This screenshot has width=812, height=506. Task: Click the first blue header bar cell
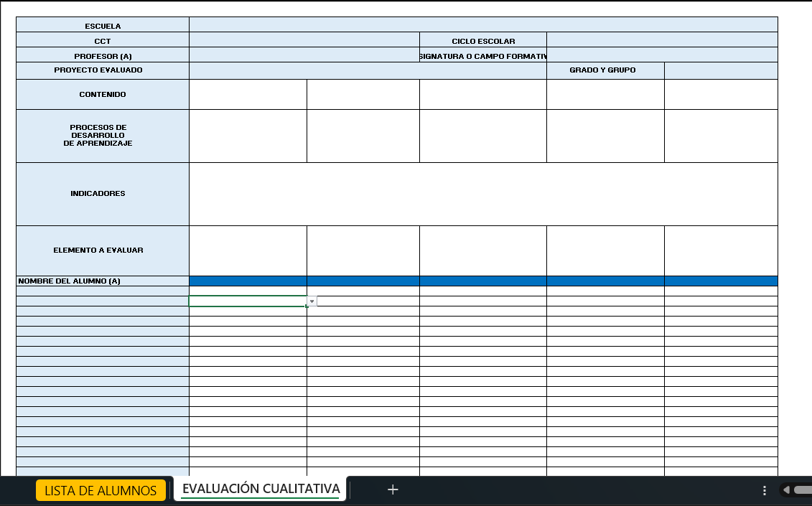pos(248,281)
